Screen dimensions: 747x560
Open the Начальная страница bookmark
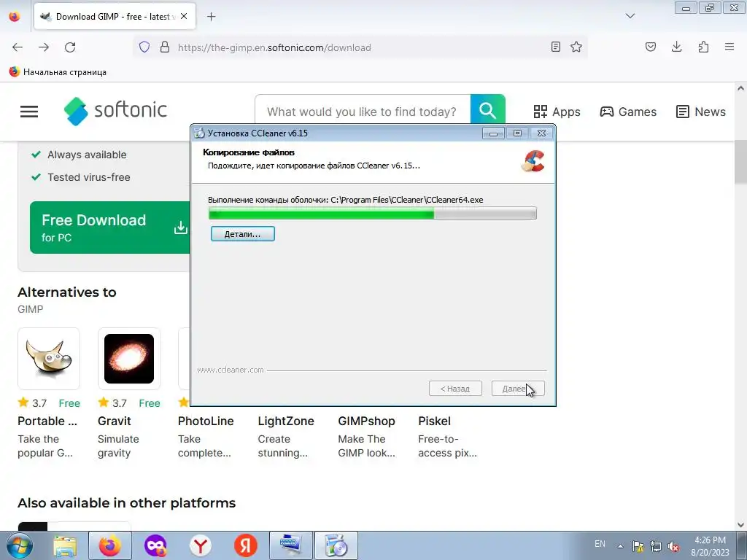58,72
